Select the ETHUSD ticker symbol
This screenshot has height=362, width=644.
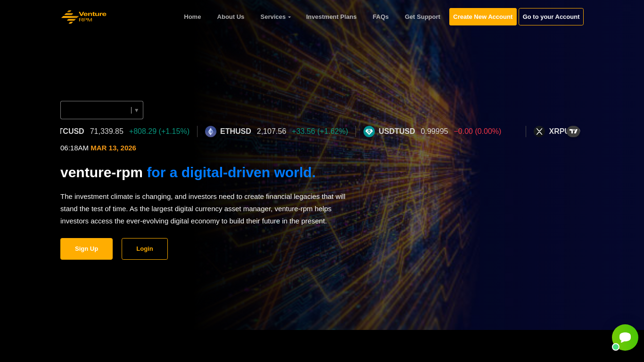tap(236, 132)
